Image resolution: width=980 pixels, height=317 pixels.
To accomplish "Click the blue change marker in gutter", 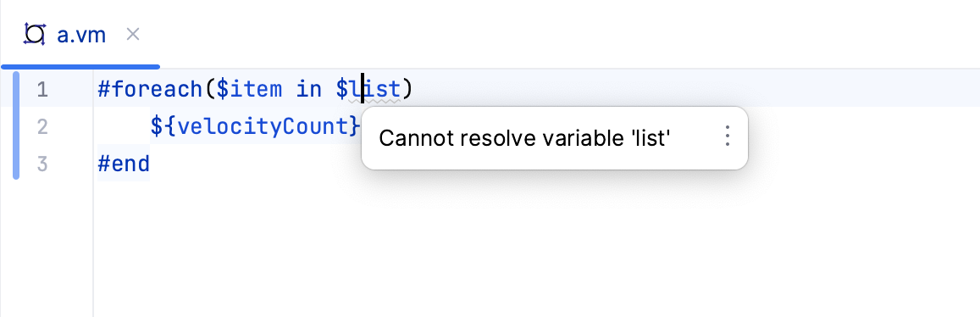I will pyautogui.click(x=16, y=125).
